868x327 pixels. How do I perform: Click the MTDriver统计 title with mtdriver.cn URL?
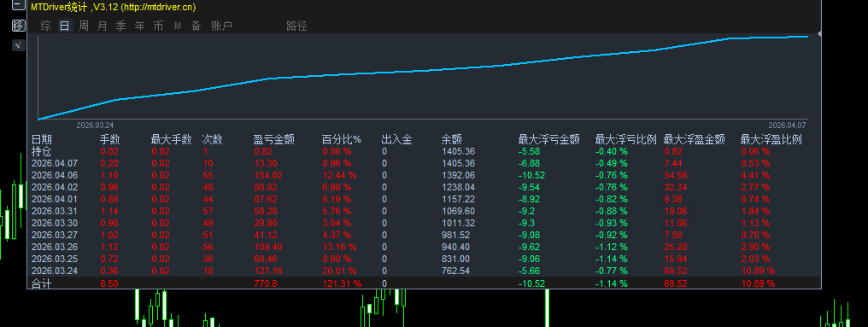[x=113, y=7]
